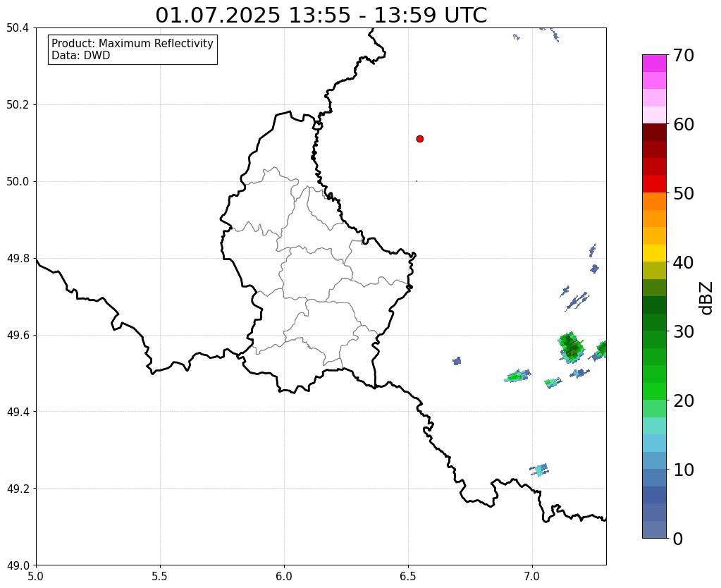Screen dimensions: 721x588
Task: Click the longitude label 5.5
Action: coord(160,576)
